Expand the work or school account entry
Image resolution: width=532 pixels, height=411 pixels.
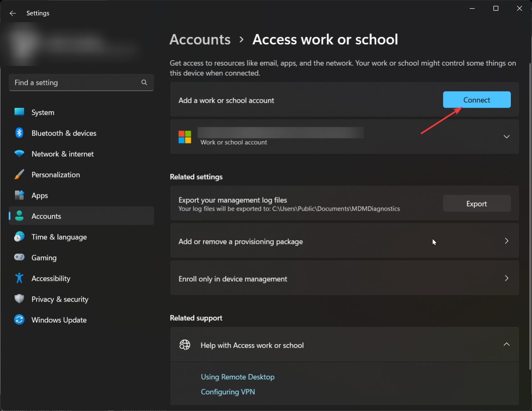click(507, 136)
